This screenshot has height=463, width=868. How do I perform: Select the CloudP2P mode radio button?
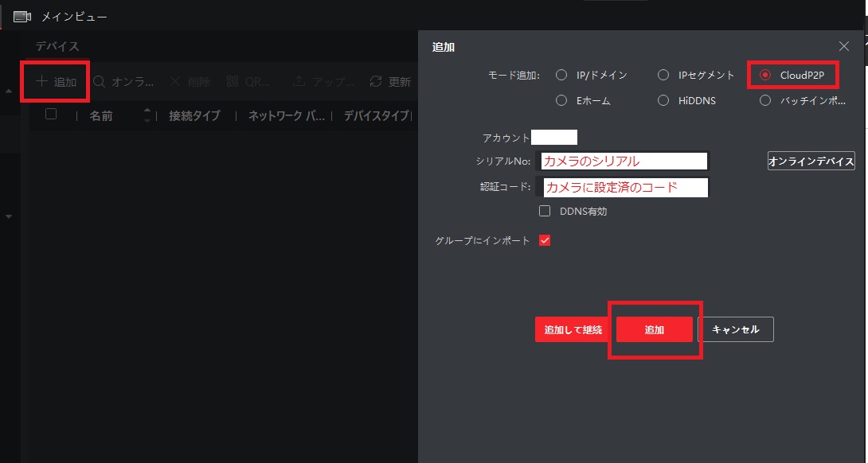point(764,75)
